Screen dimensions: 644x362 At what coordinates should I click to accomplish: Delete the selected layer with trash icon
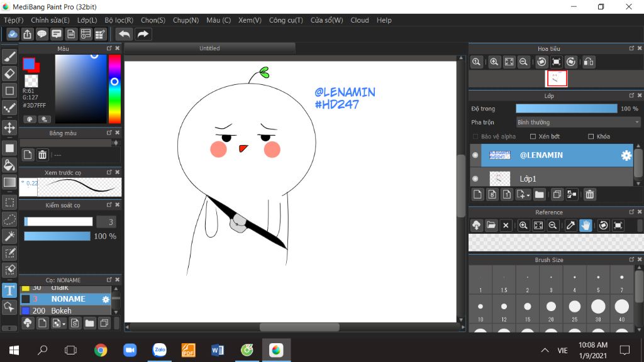pyautogui.click(x=590, y=195)
